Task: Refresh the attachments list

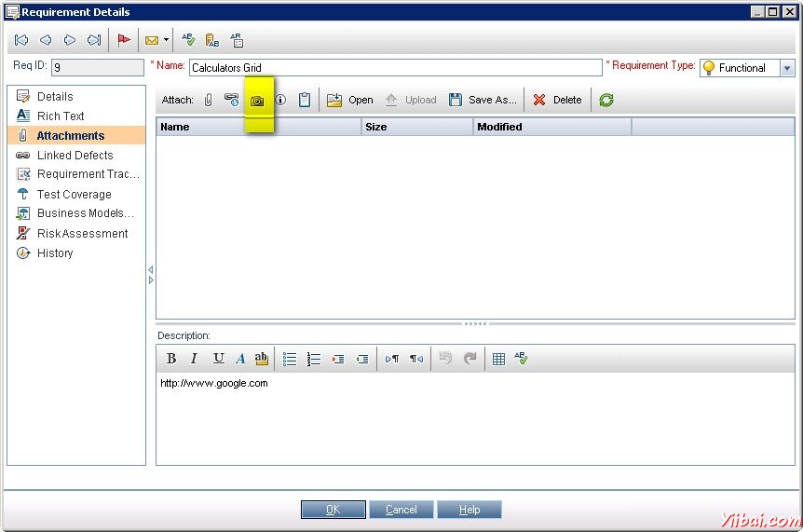Action: tap(606, 100)
